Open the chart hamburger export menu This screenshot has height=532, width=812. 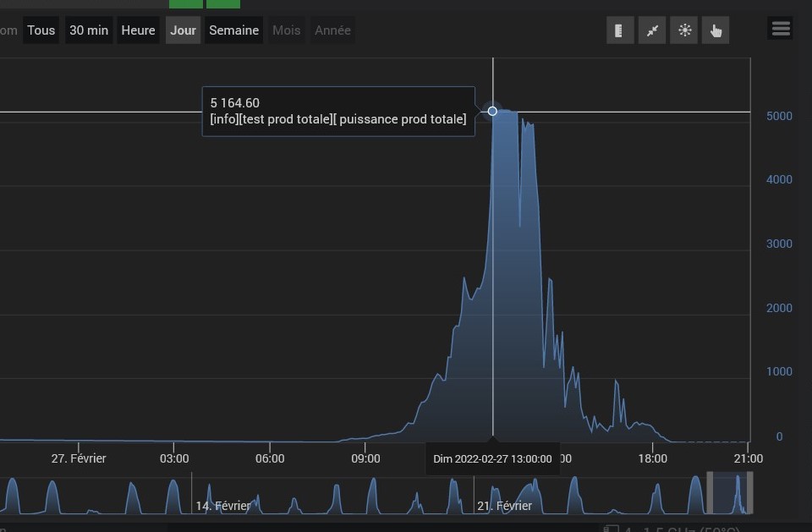click(x=780, y=29)
